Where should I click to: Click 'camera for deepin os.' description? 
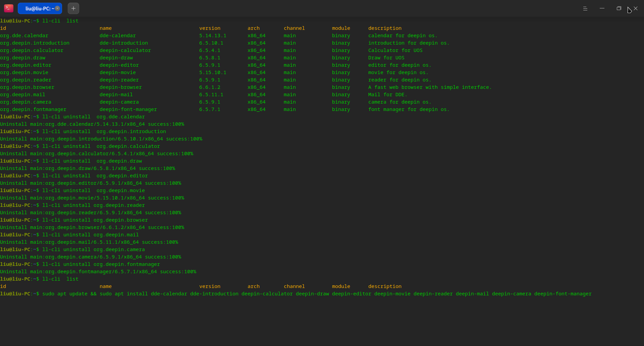click(x=400, y=102)
